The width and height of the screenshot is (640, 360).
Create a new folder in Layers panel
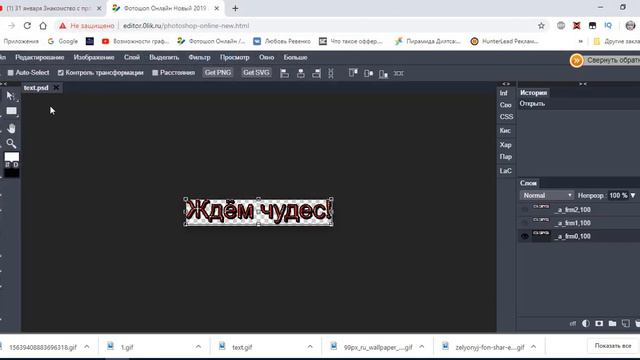(612, 323)
